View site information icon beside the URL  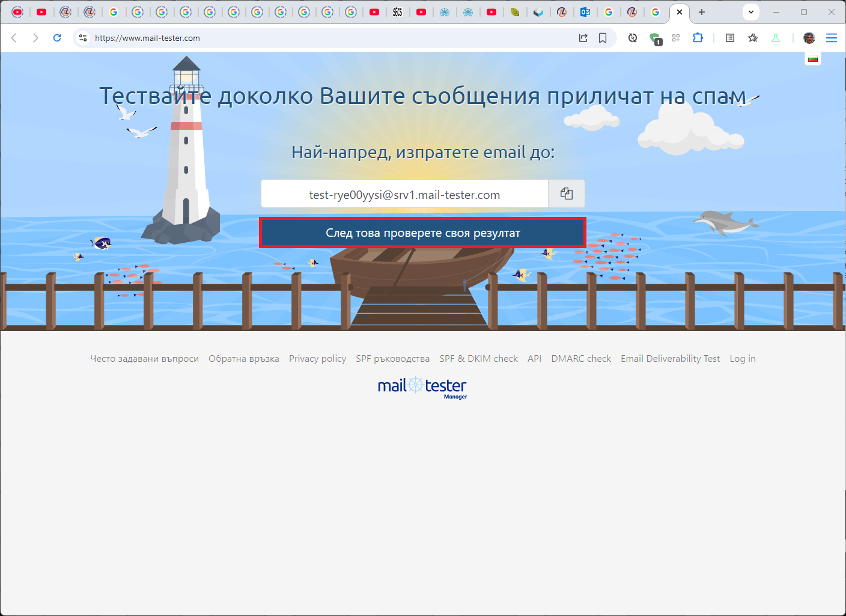83,38
